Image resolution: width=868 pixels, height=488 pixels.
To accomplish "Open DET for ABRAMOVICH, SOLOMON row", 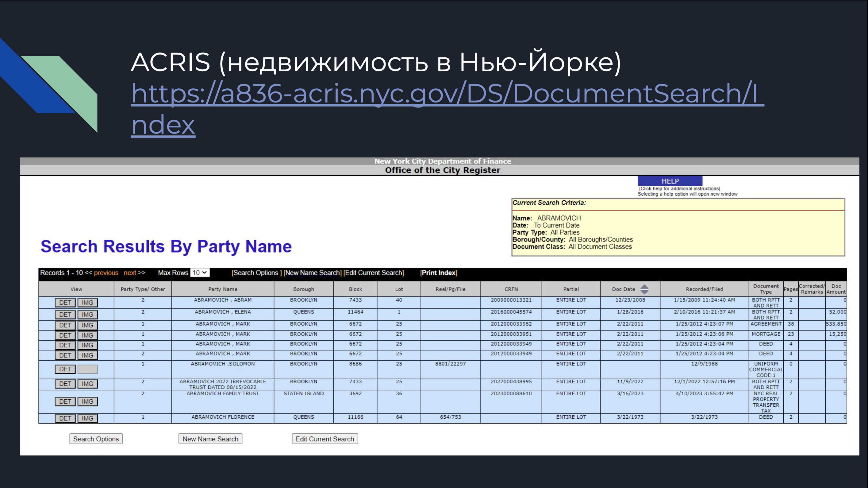I will coord(65,369).
